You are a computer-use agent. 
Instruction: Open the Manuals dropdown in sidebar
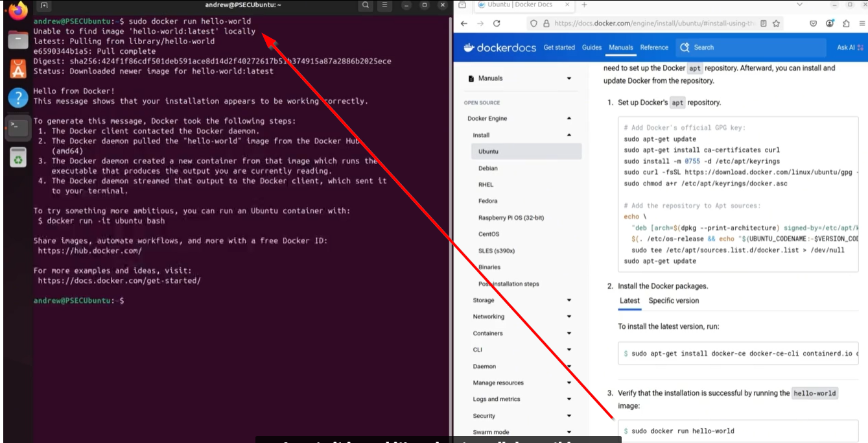pyautogui.click(x=569, y=78)
